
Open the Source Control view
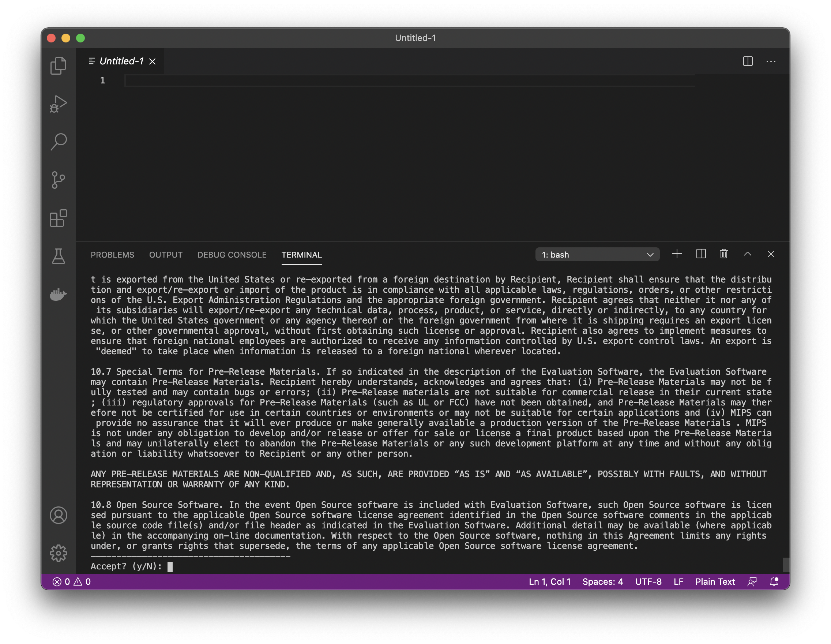58,180
